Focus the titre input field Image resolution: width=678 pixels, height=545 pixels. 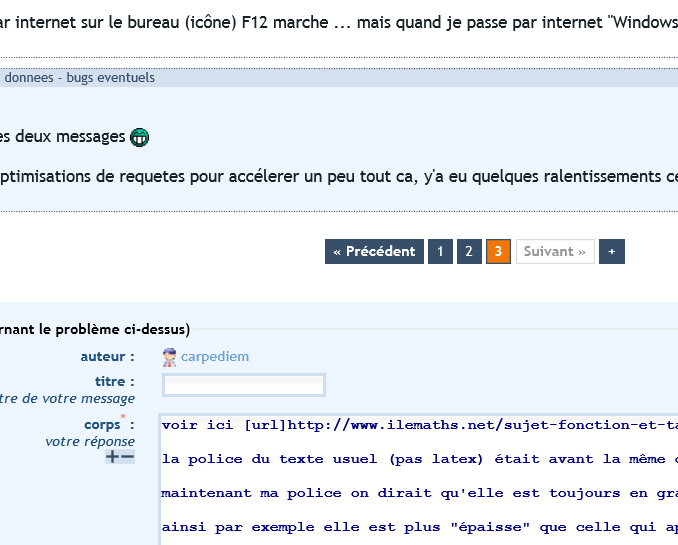[244, 385]
